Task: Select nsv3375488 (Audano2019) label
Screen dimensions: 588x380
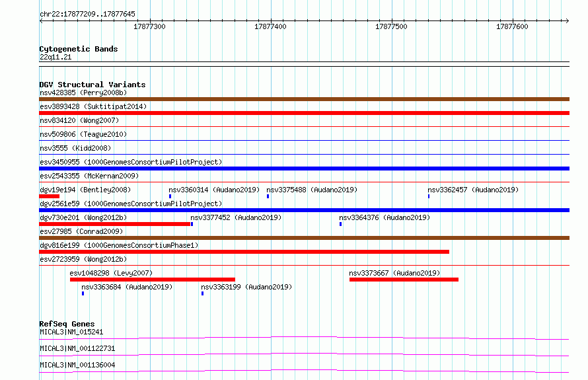Action: [x=312, y=190]
